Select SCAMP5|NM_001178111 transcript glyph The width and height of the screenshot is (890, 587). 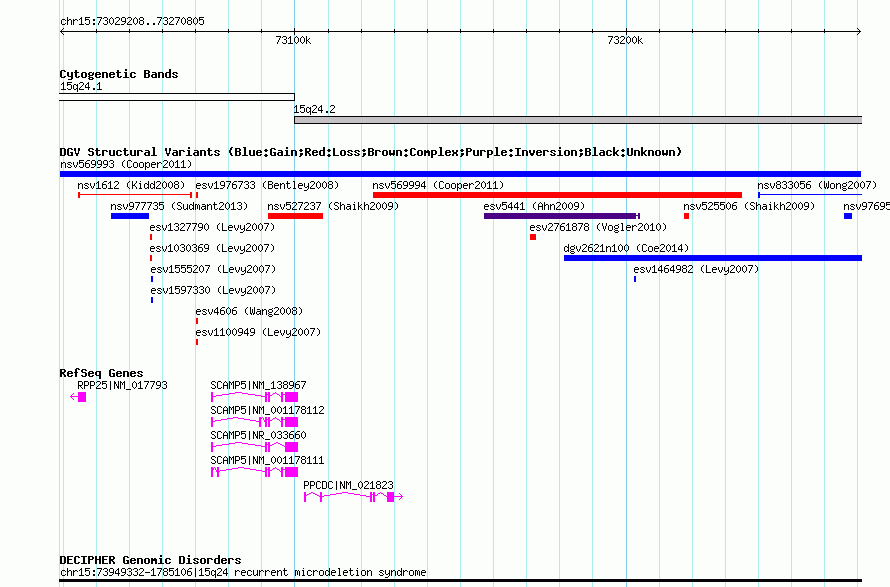[254, 472]
